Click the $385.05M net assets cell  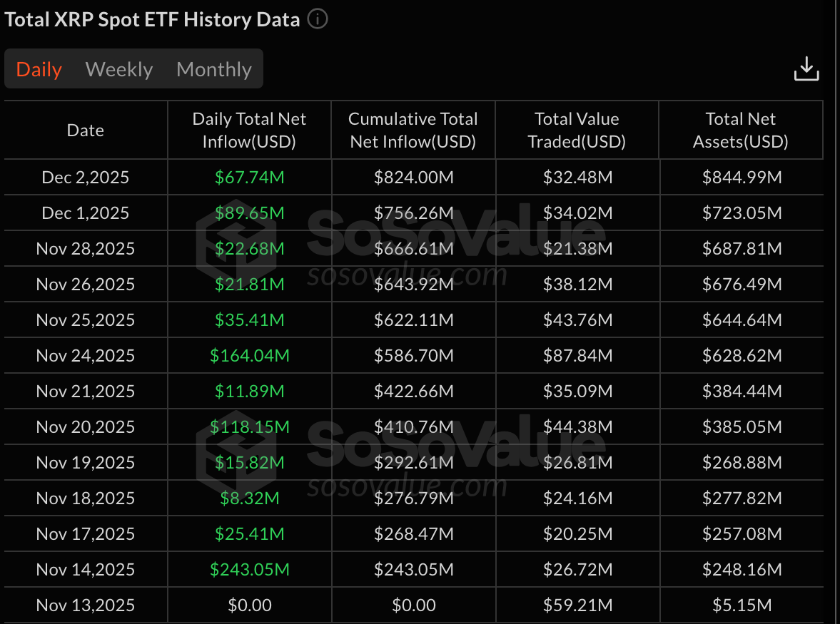(x=742, y=427)
